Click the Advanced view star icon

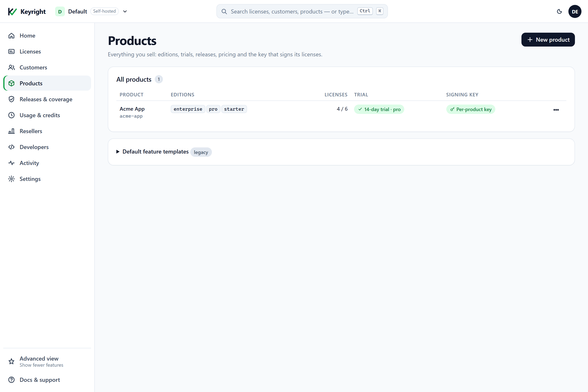point(11,362)
